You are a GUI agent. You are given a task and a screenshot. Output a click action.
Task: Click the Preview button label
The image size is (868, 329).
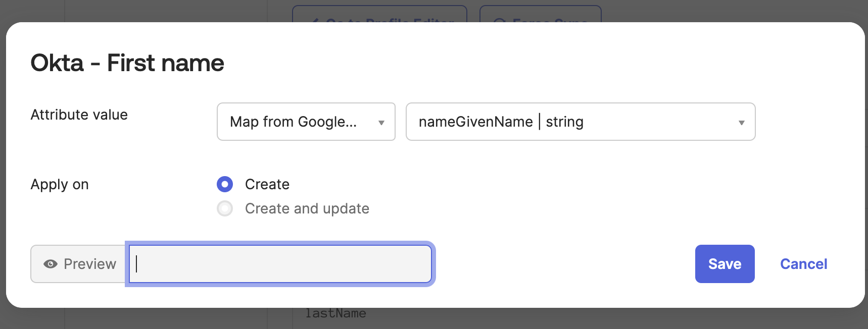click(89, 264)
